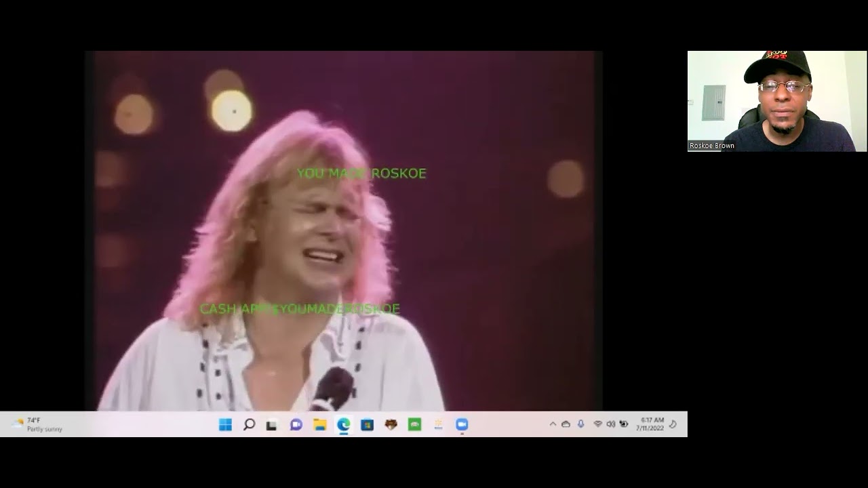Open the green app icon on taskbar
The width and height of the screenshot is (868, 488).
[x=414, y=424]
